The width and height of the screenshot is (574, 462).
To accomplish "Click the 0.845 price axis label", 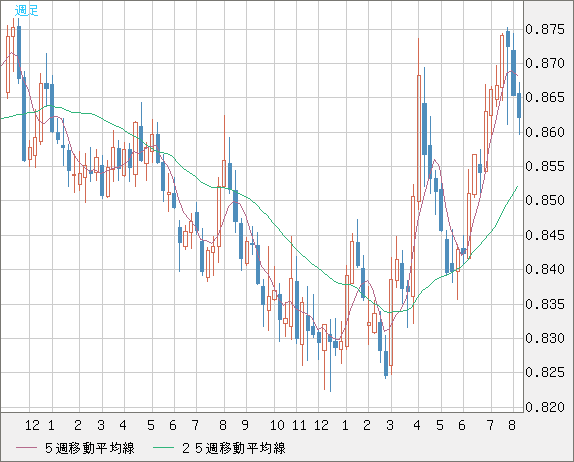I will pyautogui.click(x=545, y=235).
